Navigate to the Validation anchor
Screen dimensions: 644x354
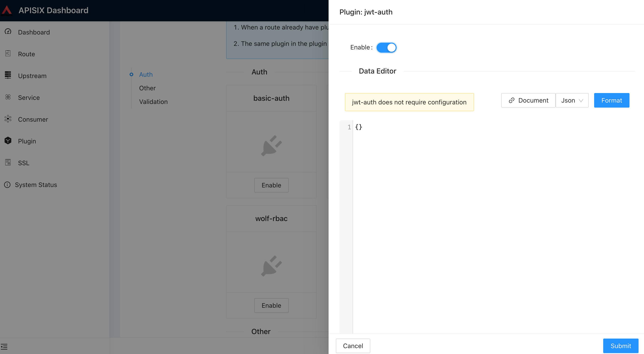tap(153, 101)
